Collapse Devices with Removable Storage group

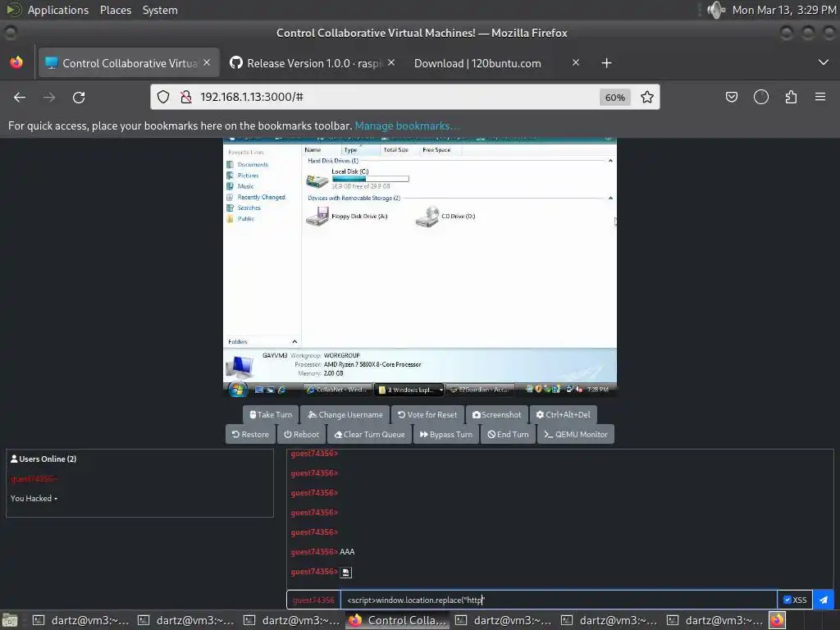pos(610,199)
